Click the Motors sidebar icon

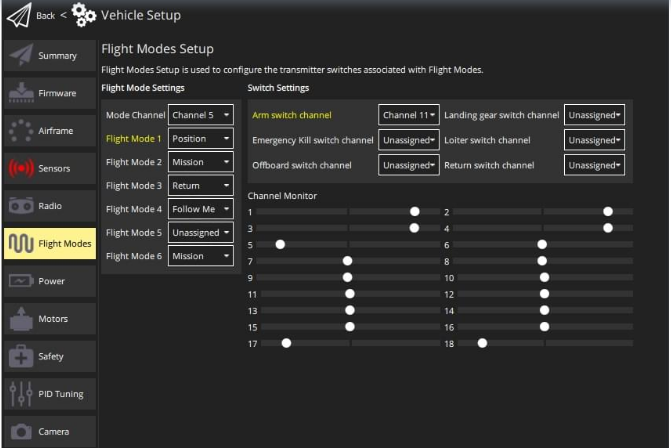[x=21, y=319]
